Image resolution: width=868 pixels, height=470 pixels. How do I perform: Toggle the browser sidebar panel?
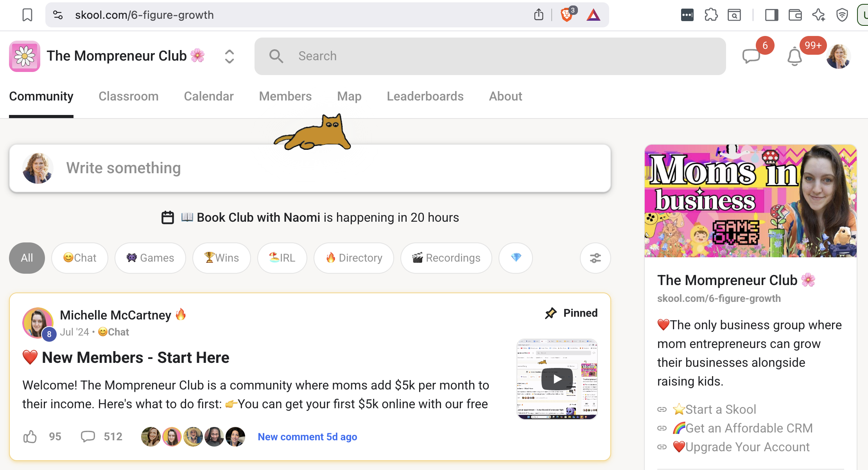771,15
